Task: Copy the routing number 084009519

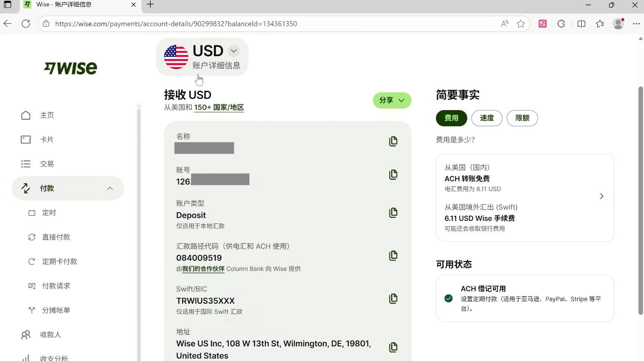Action: 393,256
